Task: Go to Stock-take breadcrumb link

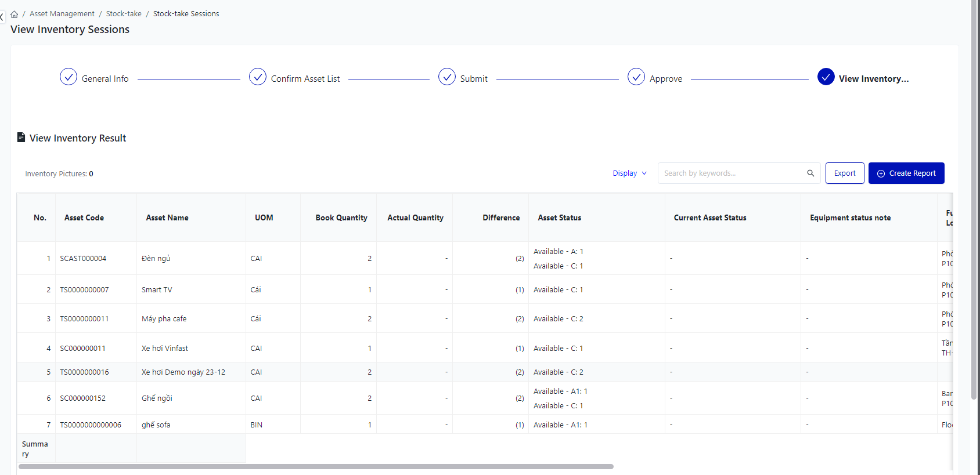Action: (x=124, y=14)
